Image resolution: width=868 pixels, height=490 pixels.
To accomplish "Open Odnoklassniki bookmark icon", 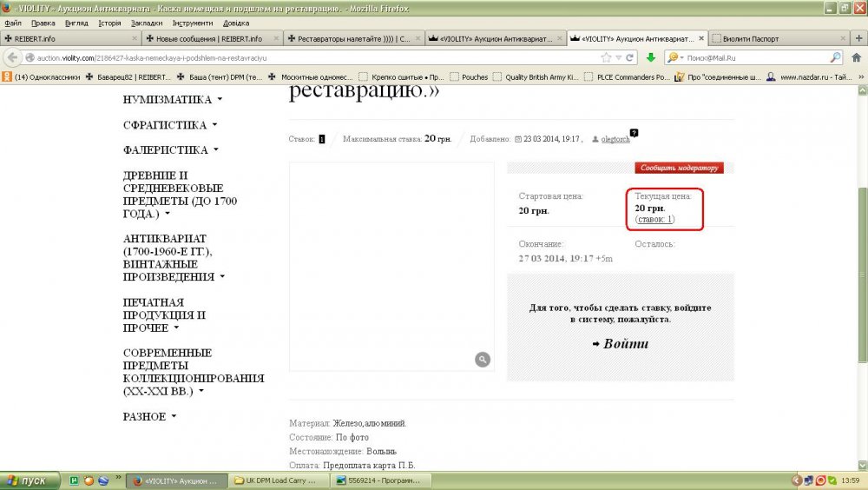I will click(7, 77).
